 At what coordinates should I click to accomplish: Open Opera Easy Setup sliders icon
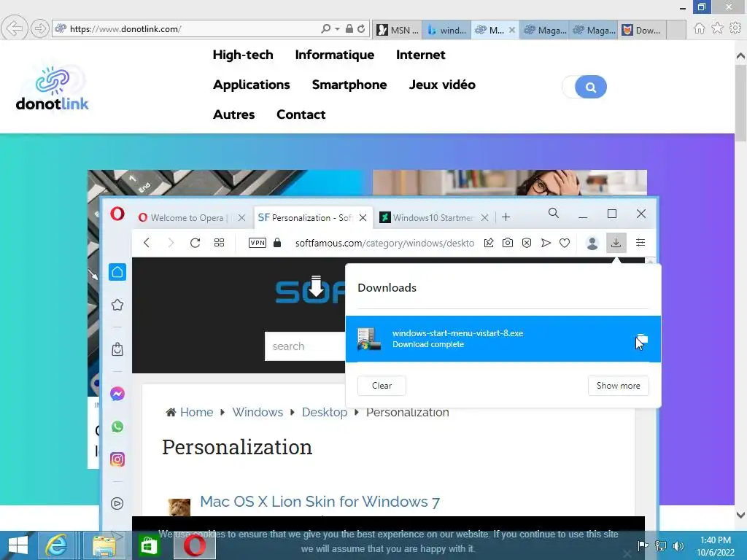tap(640, 243)
